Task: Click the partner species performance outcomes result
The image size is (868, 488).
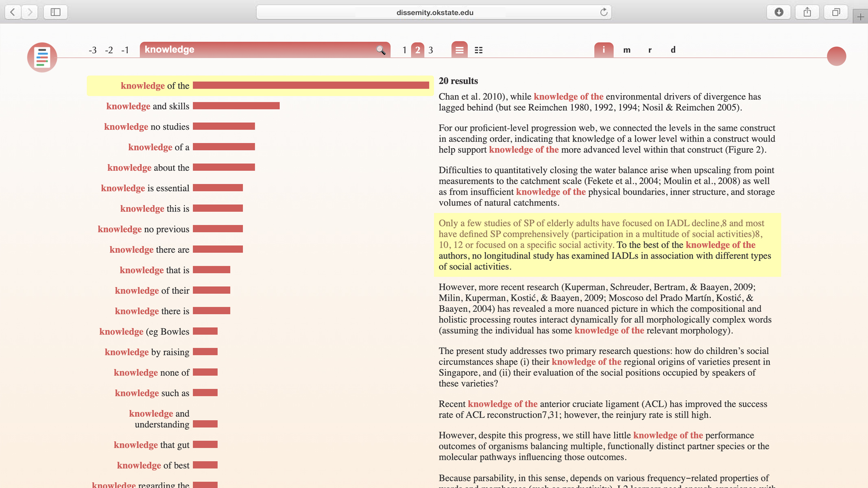Action: [604, 446]
